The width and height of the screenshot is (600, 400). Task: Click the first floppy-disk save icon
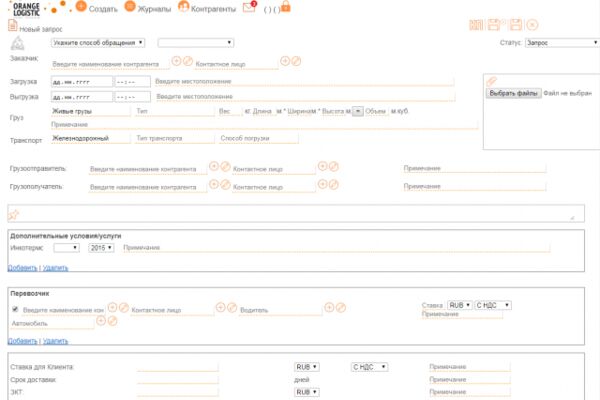click(x=496, y=25)
